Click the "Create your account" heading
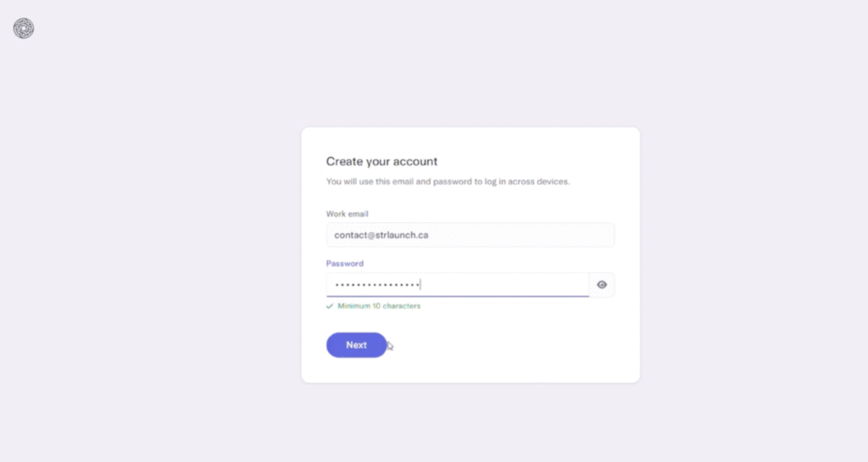 click(381, 161)
